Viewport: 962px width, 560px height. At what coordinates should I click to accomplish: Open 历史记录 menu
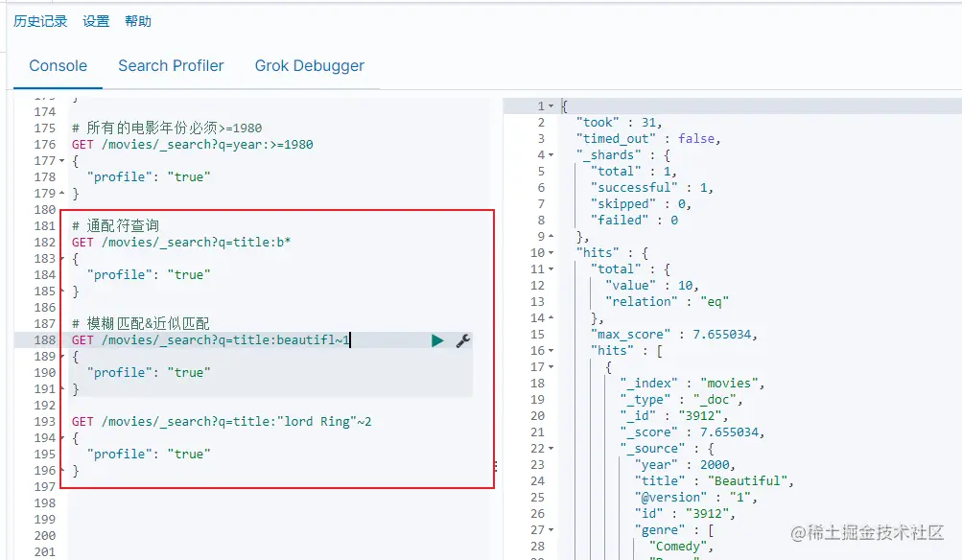click(x=40, y=21)
